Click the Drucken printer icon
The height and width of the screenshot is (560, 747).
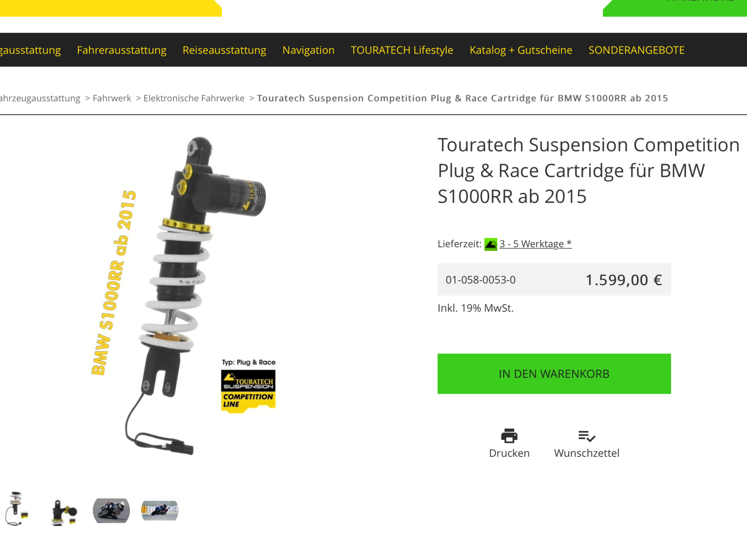click(509, 436)
